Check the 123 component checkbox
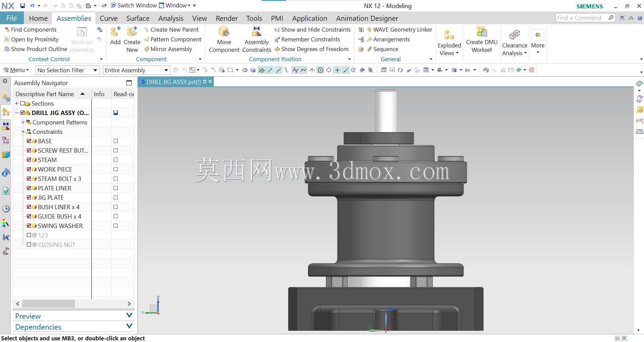644x342 pixels. [x=29, y=235]
